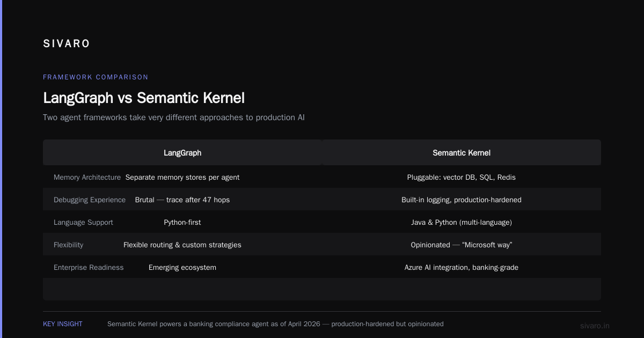Click the 'LangGraph vs Semantic Kernel' heading
This screenshot has height=338, width=644.
pos(144,98)
